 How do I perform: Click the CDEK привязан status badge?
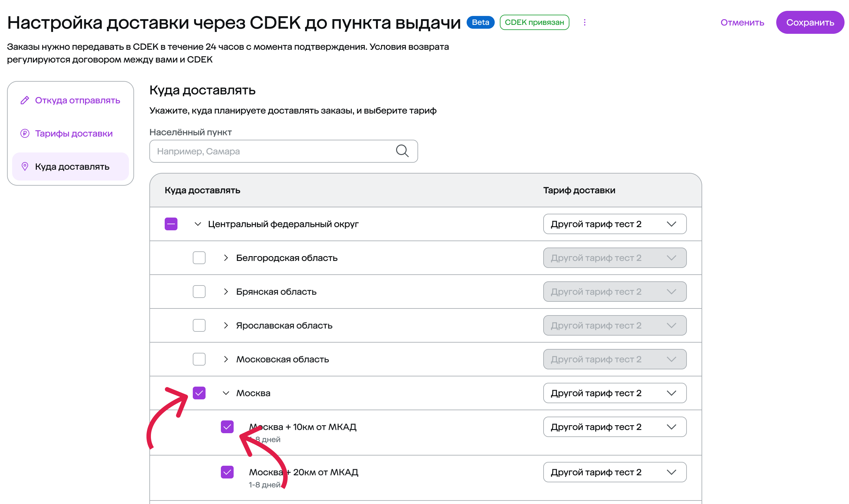click(x=534, y=22)
